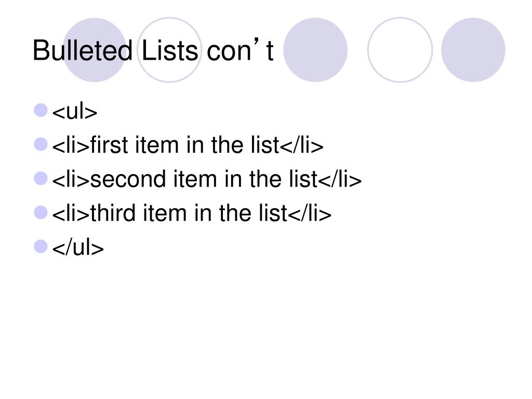Click the closing </ul> tag text
Image resolution: width=532 pixels, height=399 pixels.
click(78, 247)
